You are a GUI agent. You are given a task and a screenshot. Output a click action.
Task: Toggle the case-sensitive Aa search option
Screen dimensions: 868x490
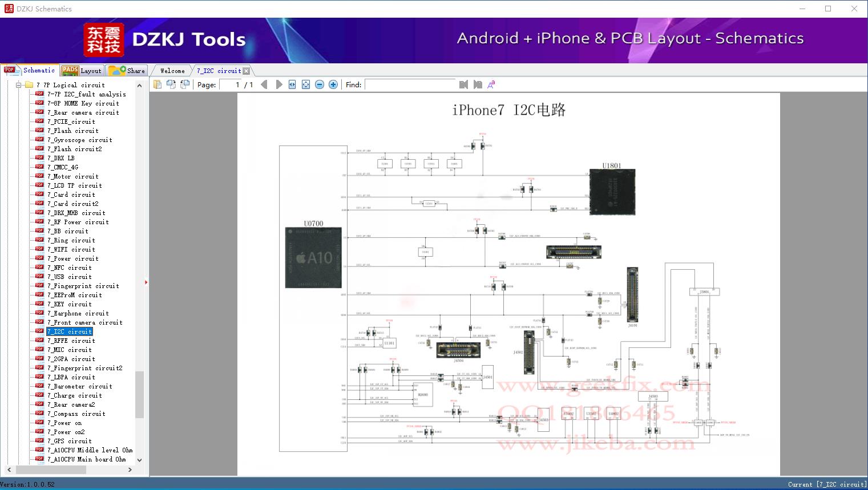pyautogui.click(x=491, y=84)
